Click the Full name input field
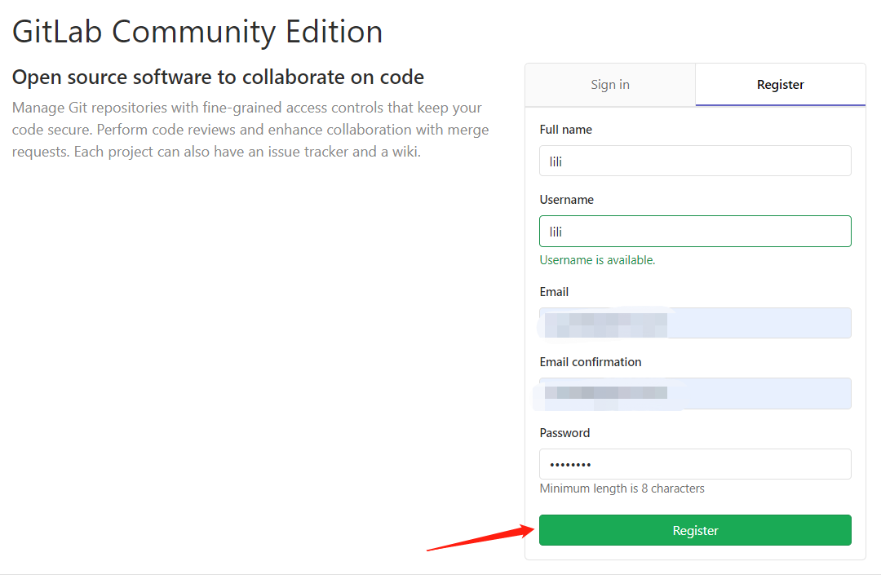Screen dimensions: 881x588 point(695,161)
